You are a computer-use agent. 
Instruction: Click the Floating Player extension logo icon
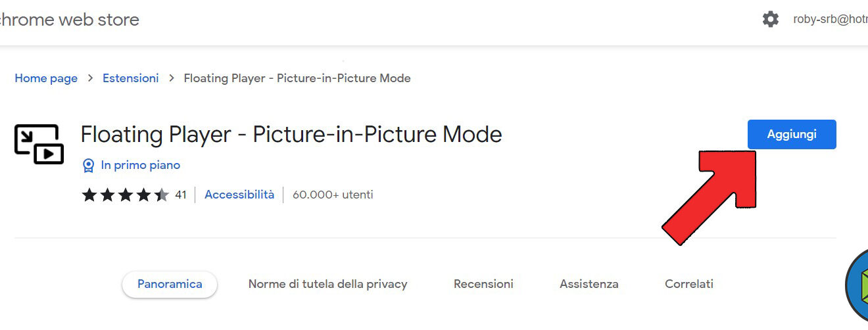point(39,144)
